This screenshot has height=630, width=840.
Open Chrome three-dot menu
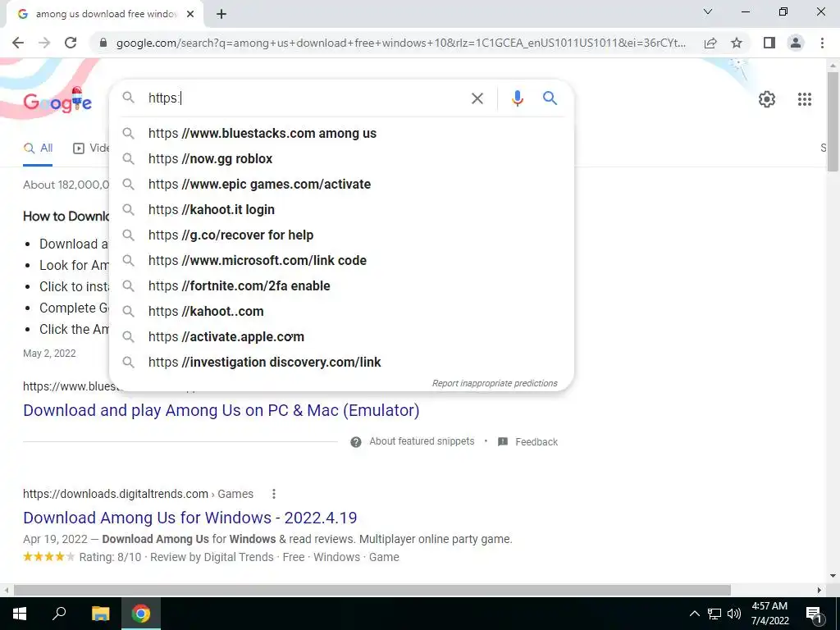(x=822, y=43)
